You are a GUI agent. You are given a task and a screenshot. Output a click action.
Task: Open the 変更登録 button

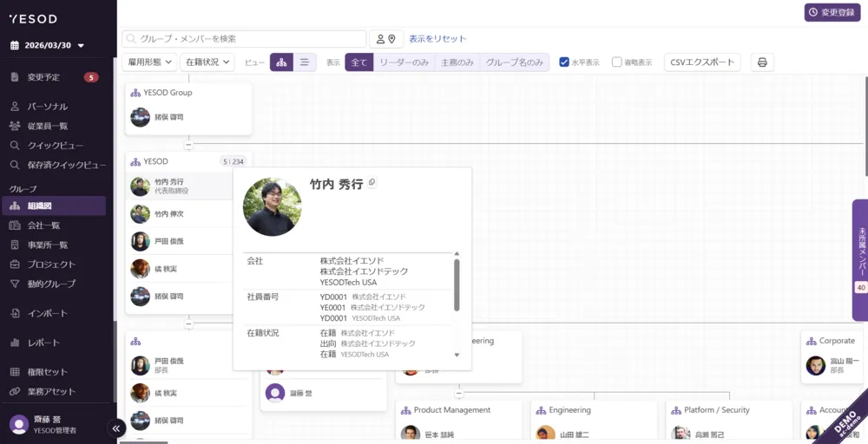point(832,12)
